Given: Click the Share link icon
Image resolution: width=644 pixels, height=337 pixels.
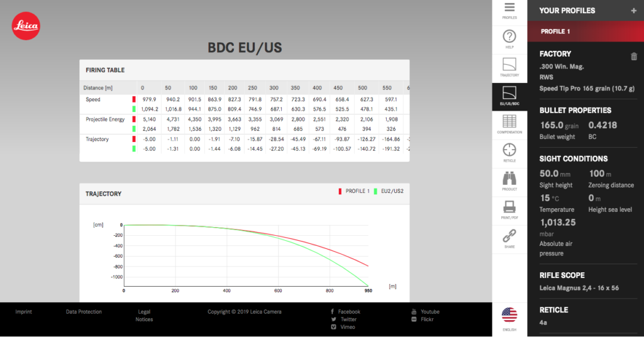Looking at the screenshot, I should point(509,236).
